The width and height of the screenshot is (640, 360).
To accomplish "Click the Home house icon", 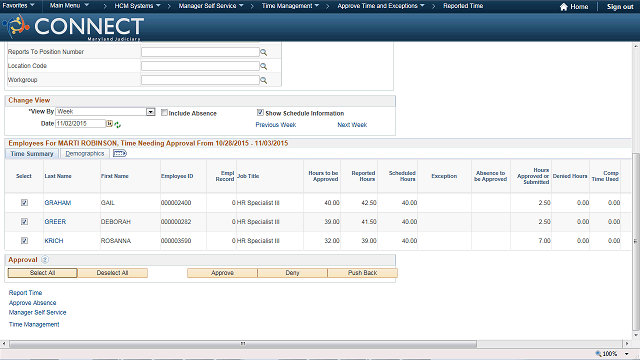I will point(564,7).
